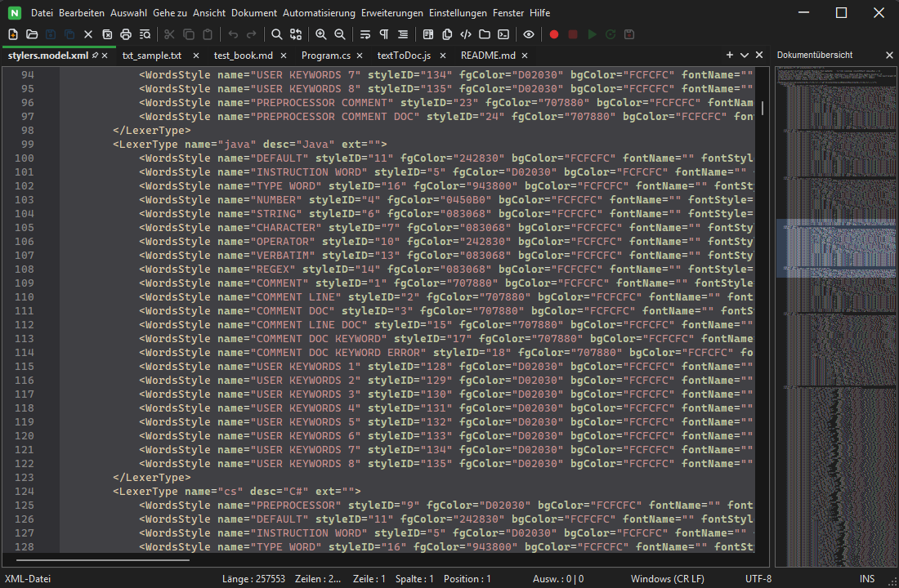Open a file via the folder icon
The width and height of the screenshot is (899, 588).
click(32, 34)
